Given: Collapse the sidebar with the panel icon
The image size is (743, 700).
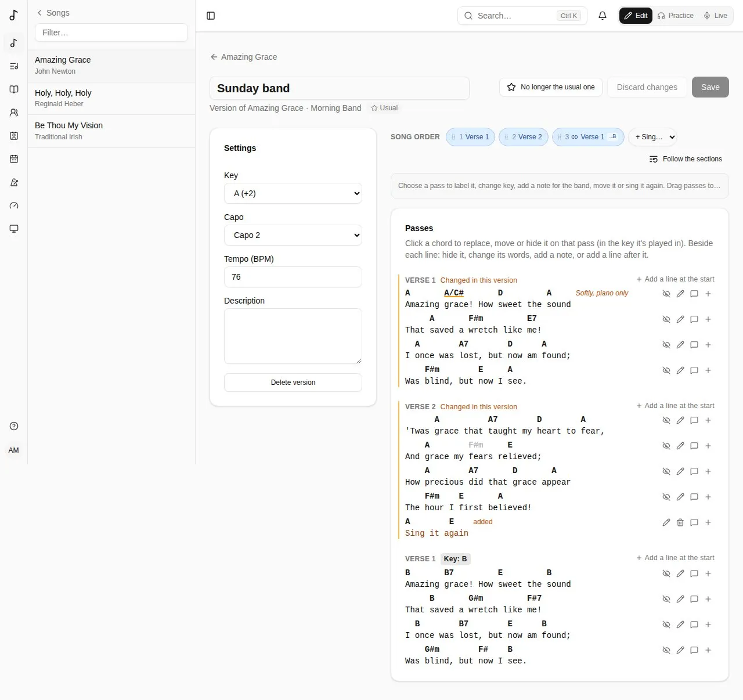Looking at the screenshot, I should pyautogui.click(x=211, y=16).
